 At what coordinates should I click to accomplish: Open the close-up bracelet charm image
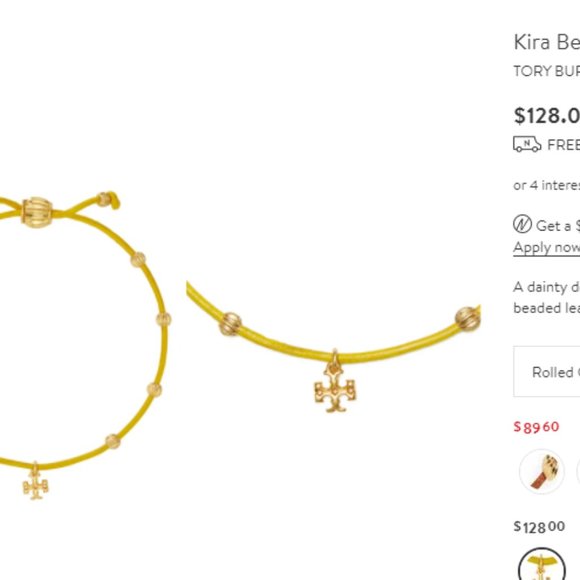(x=334, y=345)
